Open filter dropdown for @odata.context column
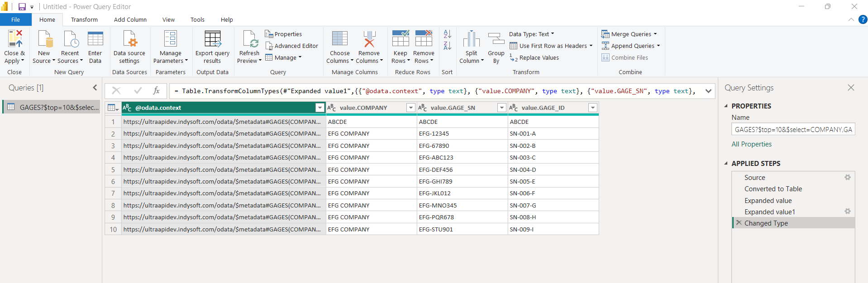The width and height of the screenshot is (868, 283). click(320, 108)
